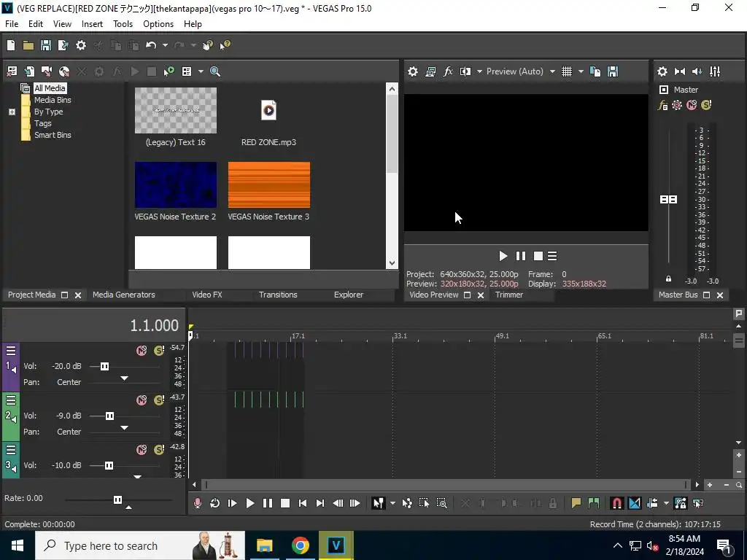Click Video Preview on External Monitor icon

click(430, 71)
